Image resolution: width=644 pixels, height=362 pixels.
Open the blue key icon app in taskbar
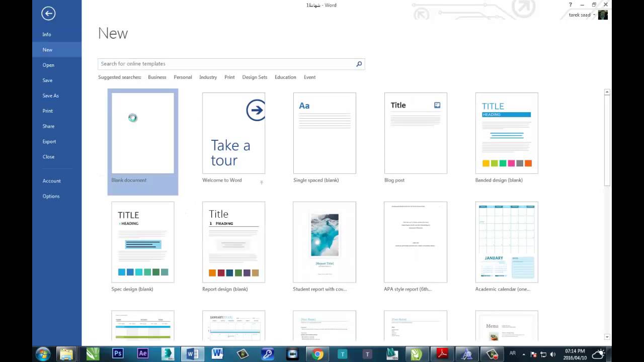[268, 354]
